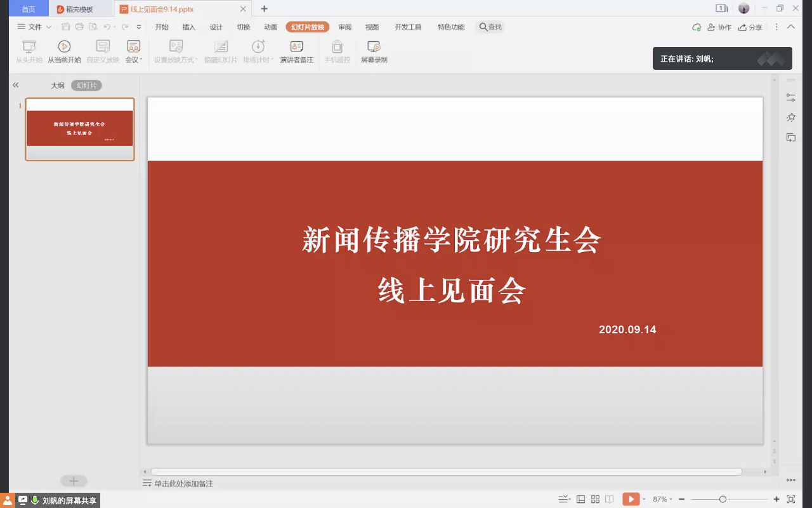Click the fit-slide-to-window icon
The image size is (812, 508).
791,499
